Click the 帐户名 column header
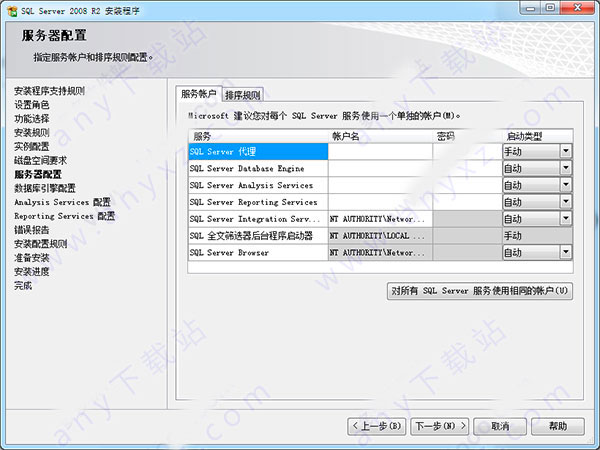This screenshot has height=450, width=600. [380, 136]
